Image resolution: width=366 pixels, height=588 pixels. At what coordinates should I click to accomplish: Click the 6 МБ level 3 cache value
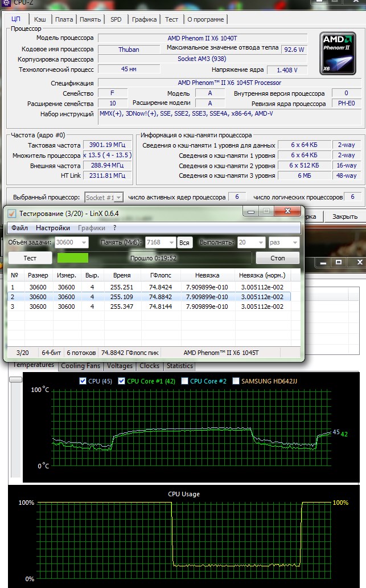[x=304, y=175]
